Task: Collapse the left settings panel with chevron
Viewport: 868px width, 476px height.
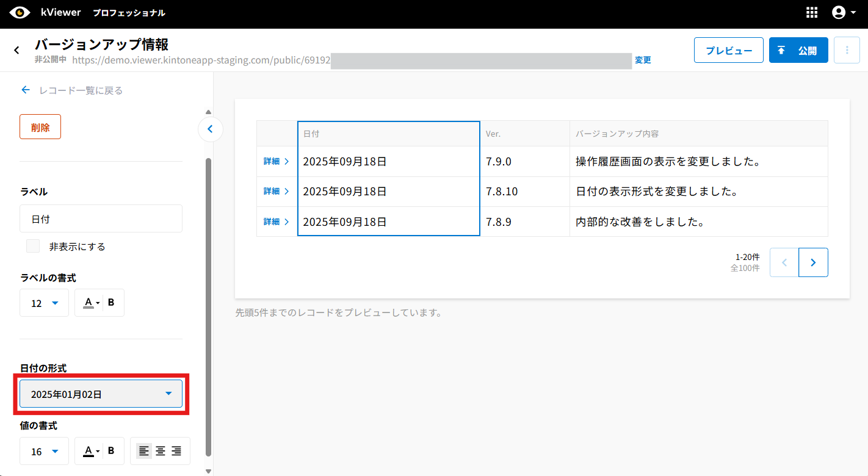Action: (x=210, y=129)
